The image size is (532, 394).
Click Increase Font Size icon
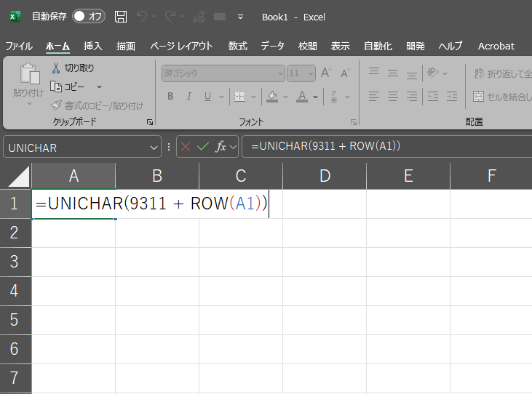(326, 73)
